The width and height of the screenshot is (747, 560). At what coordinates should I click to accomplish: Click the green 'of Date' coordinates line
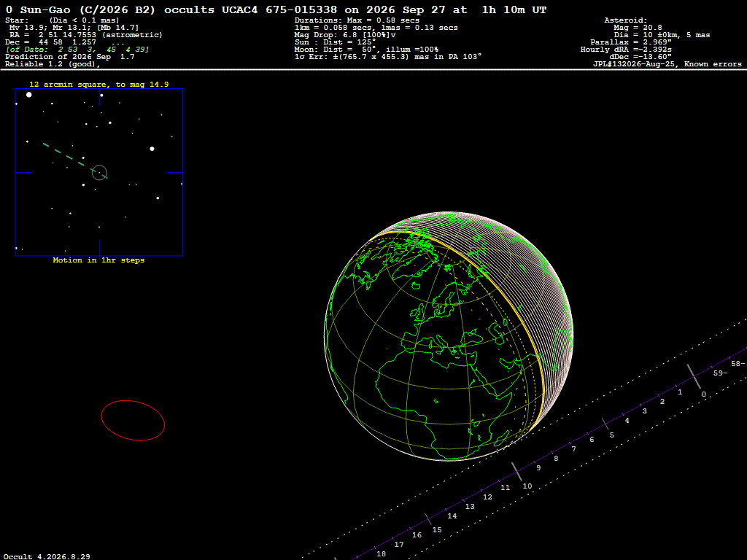(x=77, y=50)
